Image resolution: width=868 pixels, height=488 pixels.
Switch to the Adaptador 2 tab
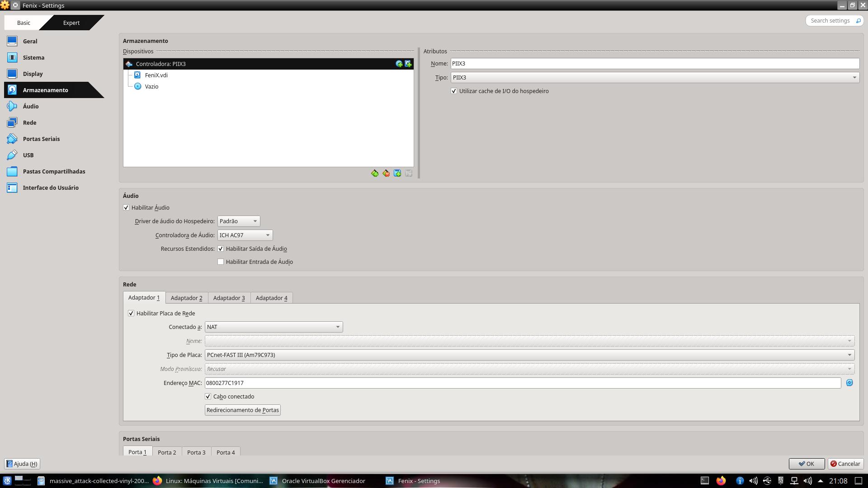click(x=186, y=298)
